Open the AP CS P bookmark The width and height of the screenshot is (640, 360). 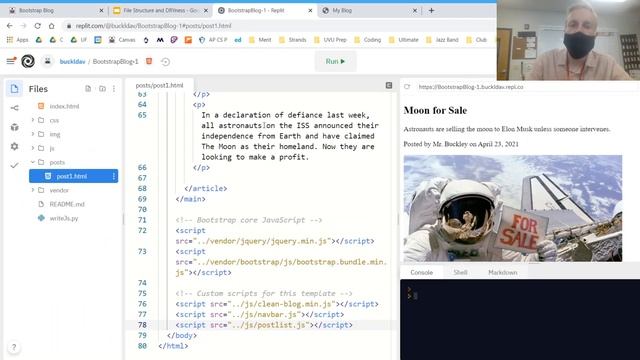[213, 40]
